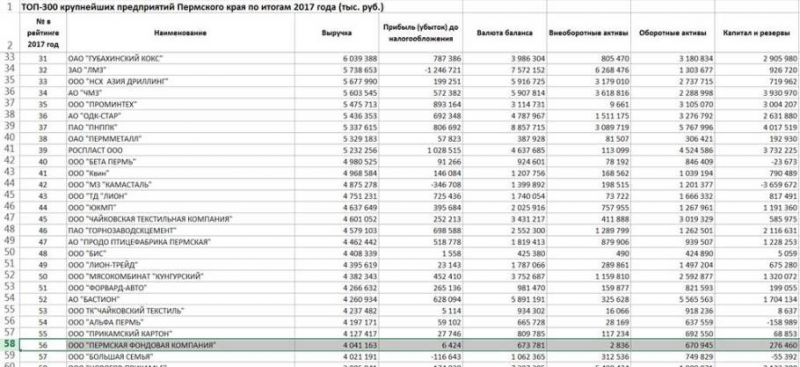Click cell ПАО "ГОРНОЗАВОДСКЦЕМЕНТ"
800x367 pixels.
coord(180,230)
